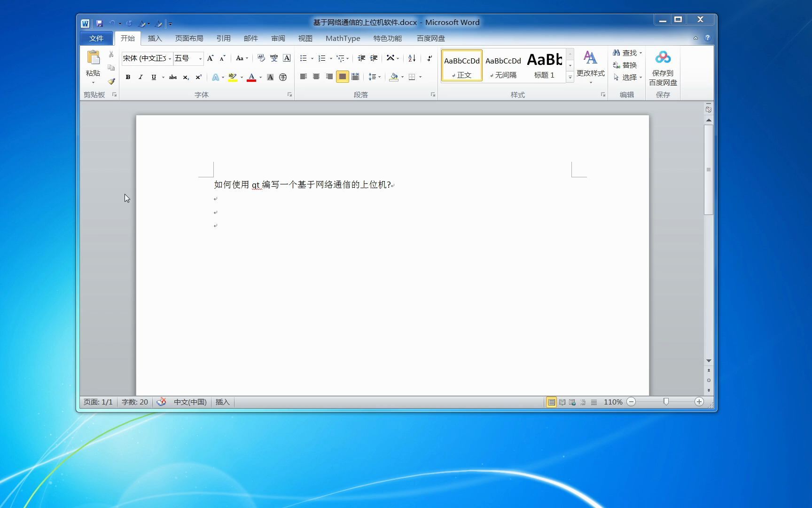
Task: Open the Change Case Aa dropdown
Action: (x=242, y=58)
